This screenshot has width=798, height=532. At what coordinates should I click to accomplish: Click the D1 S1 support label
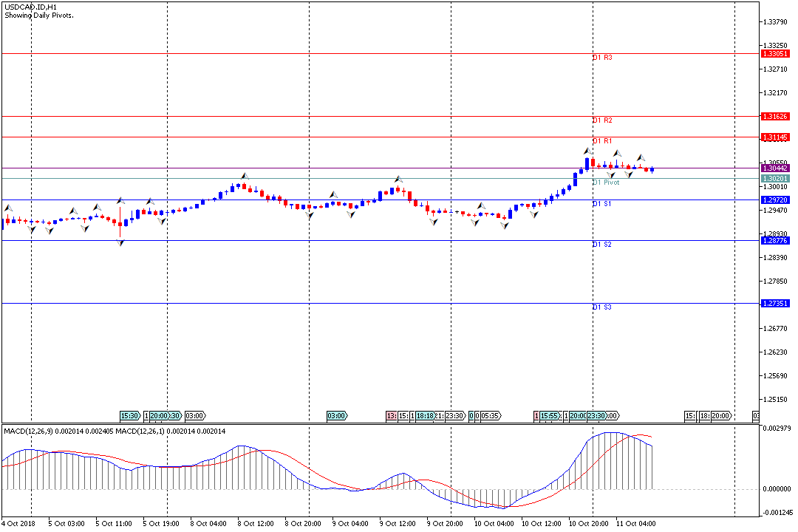[x=602, y=204]
